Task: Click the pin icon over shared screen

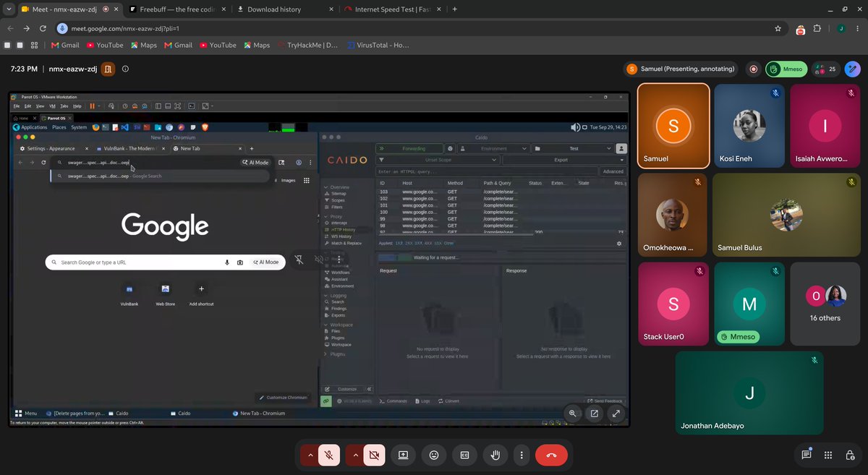Action: 299,260
